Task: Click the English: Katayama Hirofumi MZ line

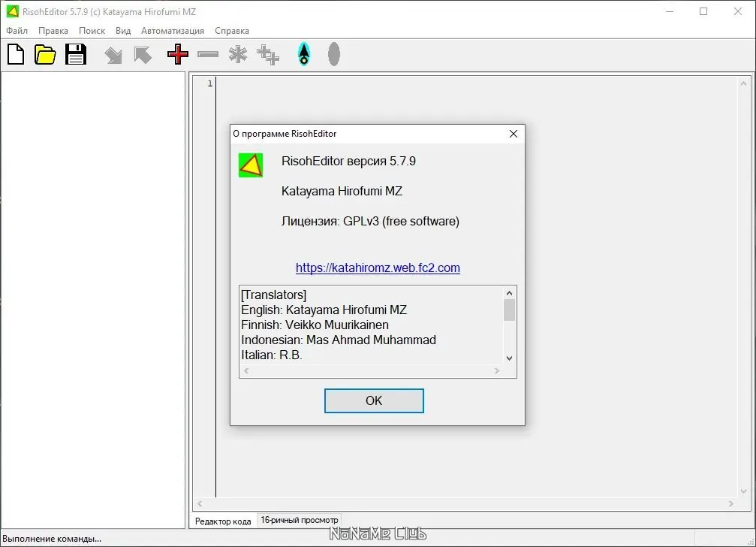Action: tap(324, 310)
